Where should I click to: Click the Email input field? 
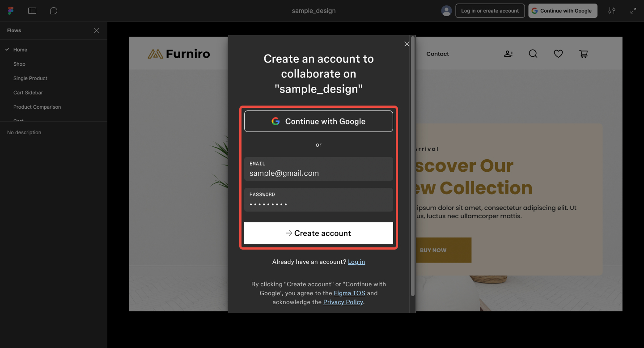[x=318, y=169]
